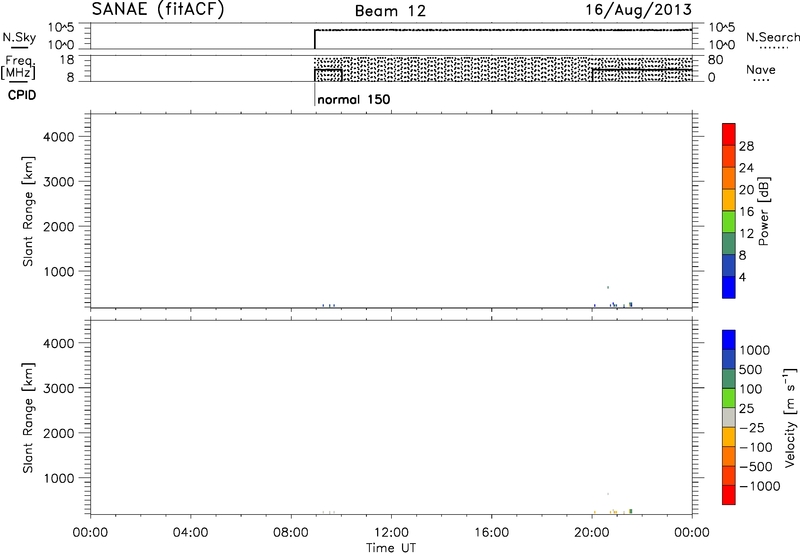Pick the 500–1000 dark blue Velocity swatch
Image resolution: width=800 pixels, height=554 pixels.
pos(729,359)
